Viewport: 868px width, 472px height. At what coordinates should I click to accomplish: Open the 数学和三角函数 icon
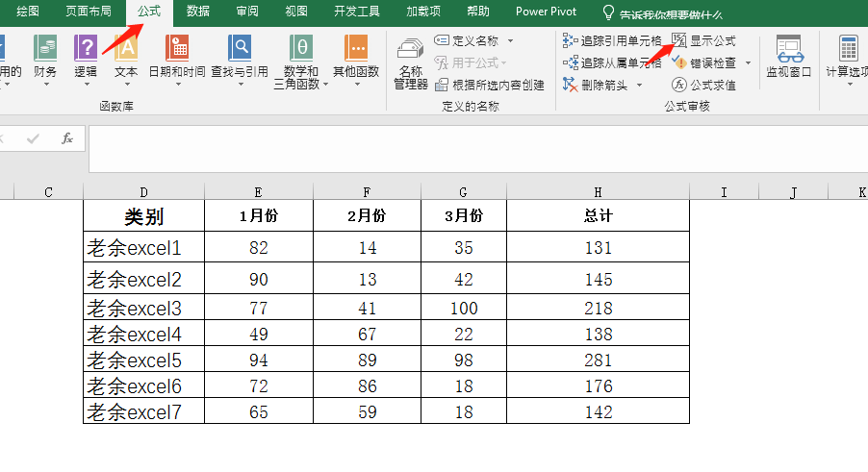click(301, 49)
